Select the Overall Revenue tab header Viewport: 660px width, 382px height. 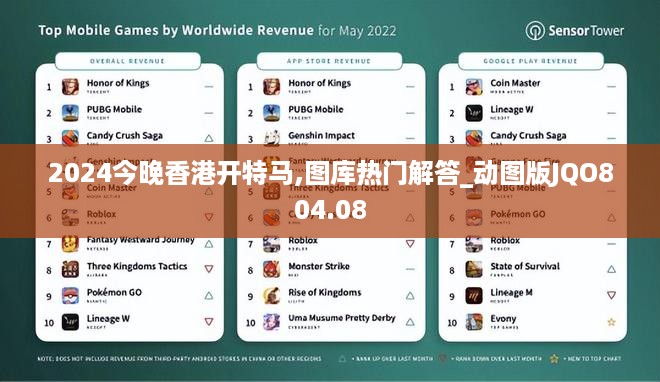tap(128, 61)
